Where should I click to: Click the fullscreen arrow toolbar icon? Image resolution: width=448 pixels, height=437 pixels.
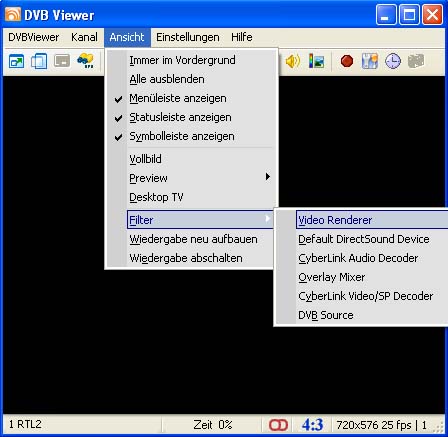coord(16,61)
